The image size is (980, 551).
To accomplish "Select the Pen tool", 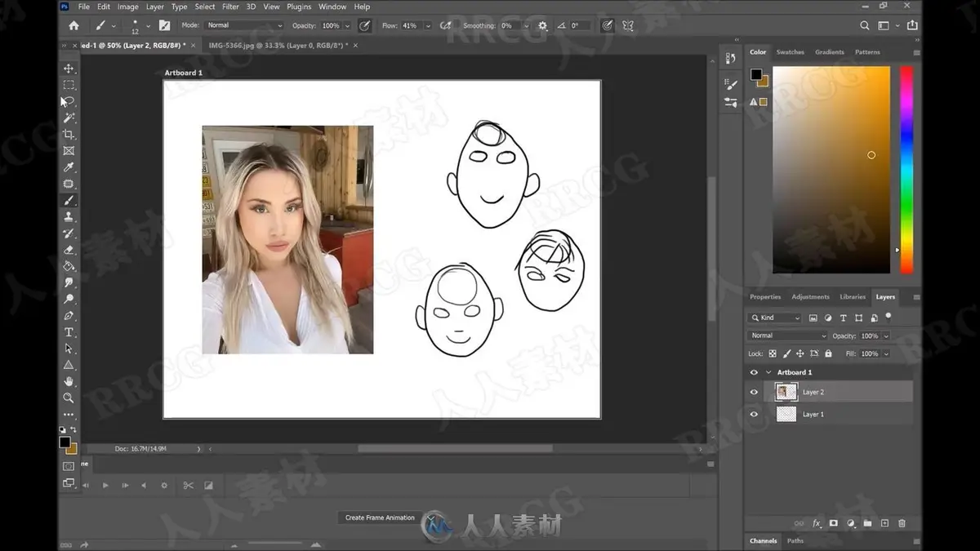I will pyautogui.click(x=69, y=315).
